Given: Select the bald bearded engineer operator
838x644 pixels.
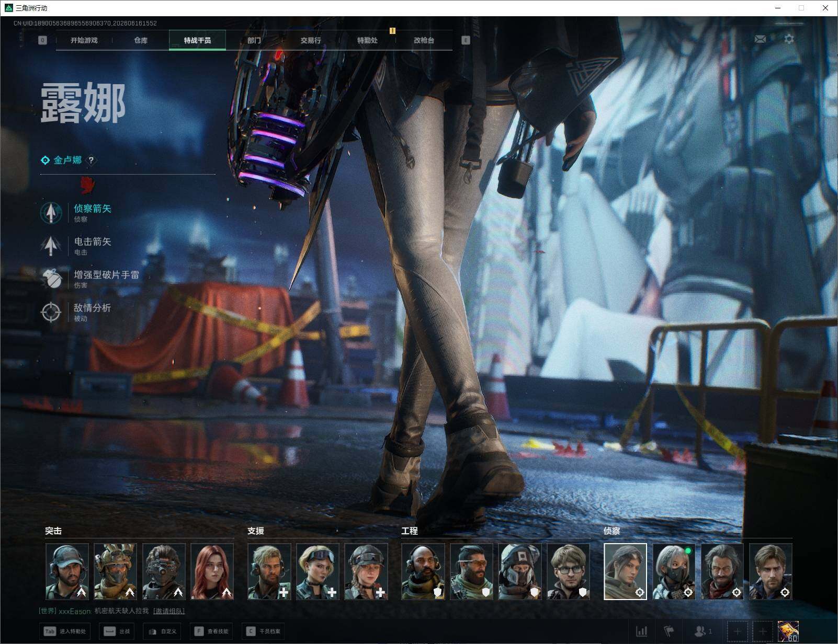Looking at the screenshot, I should 423,571.
